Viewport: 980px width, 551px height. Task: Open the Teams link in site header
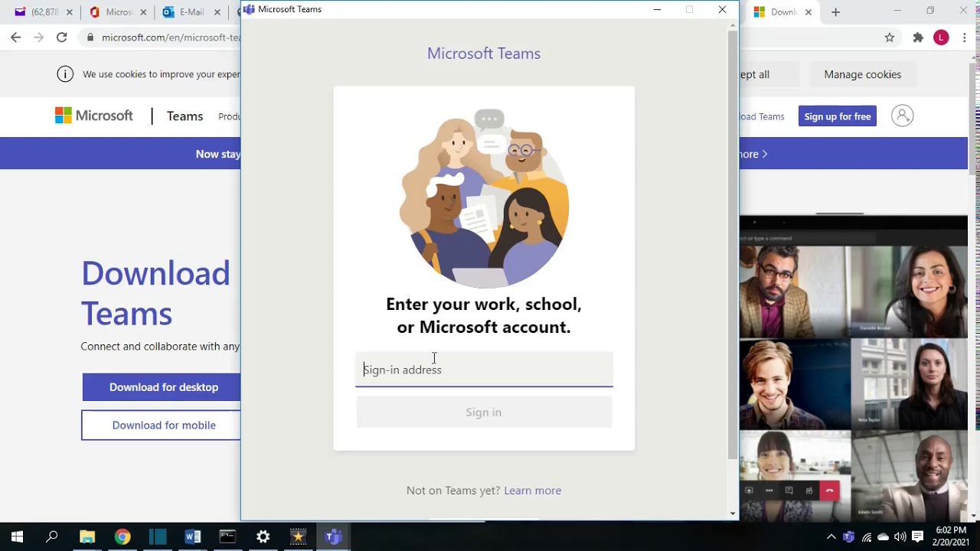185,116
